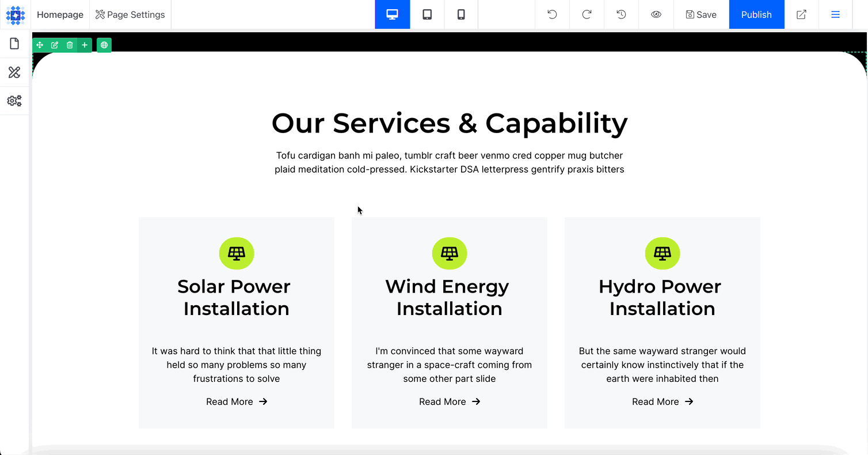Open the pages panel in the left sidebar
The width and height of the screenshot is (868, 455).
(14, 44)
